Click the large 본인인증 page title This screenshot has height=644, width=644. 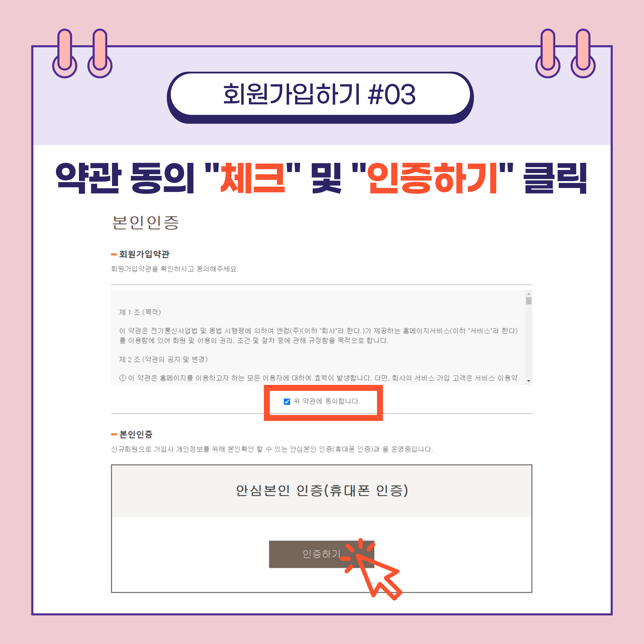[x=146, y=223]
